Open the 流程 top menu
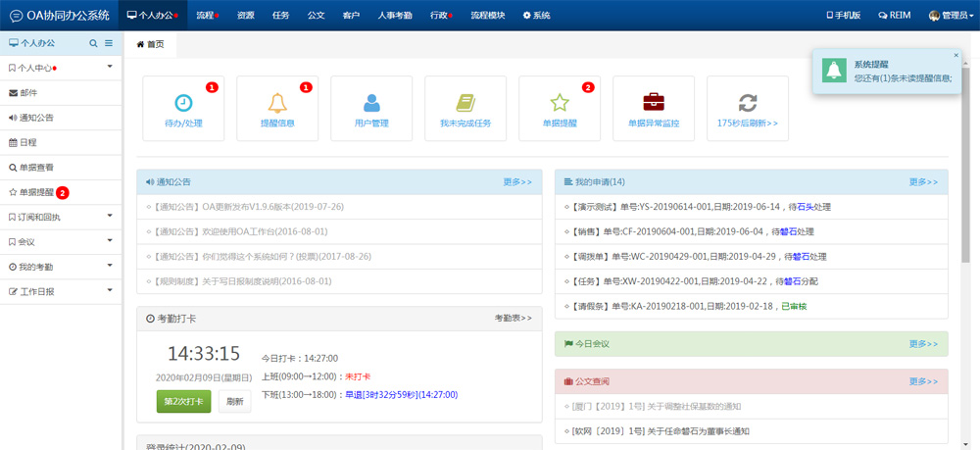 point(206,16)
